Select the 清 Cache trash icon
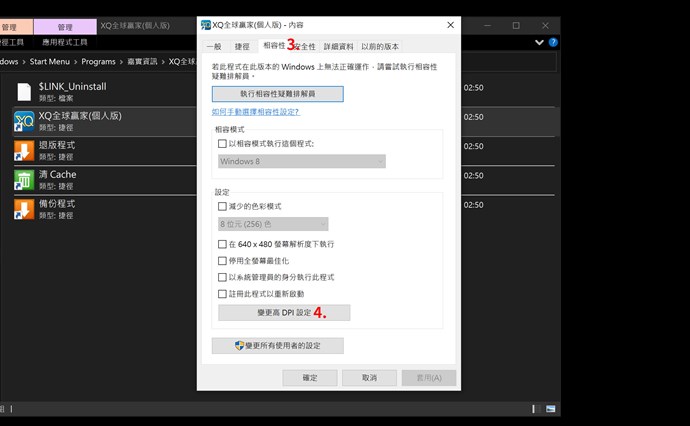This screenshot has height=426, width=690. tap(24, 180)
